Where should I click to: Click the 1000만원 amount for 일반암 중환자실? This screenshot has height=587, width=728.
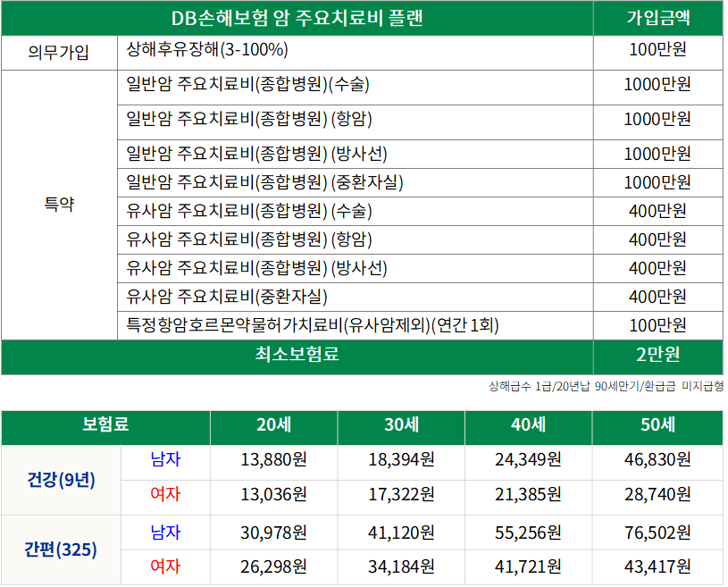click(658, 182)
